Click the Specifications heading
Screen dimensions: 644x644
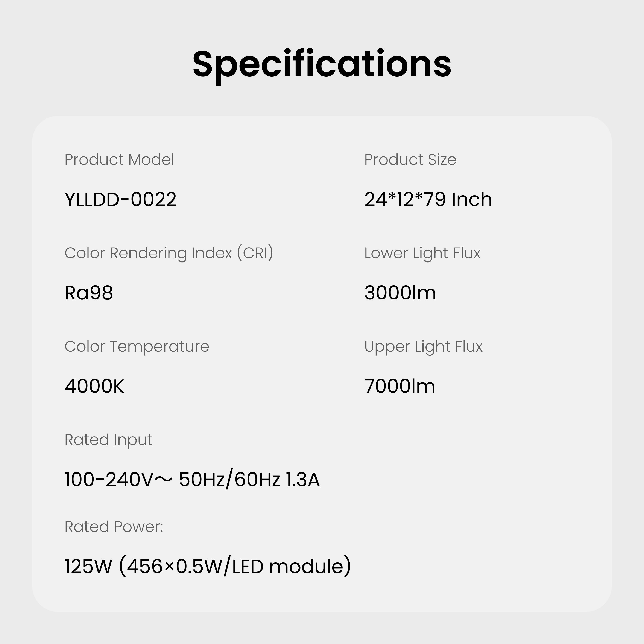[322, 64]
